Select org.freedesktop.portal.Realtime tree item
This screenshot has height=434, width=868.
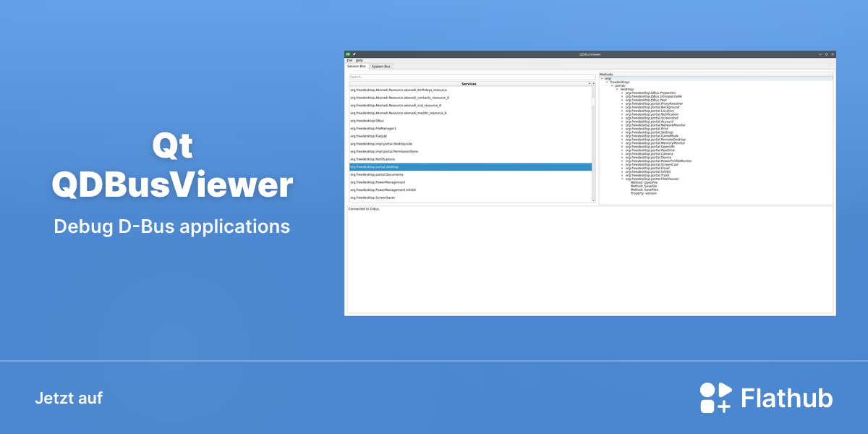(650, 150)
